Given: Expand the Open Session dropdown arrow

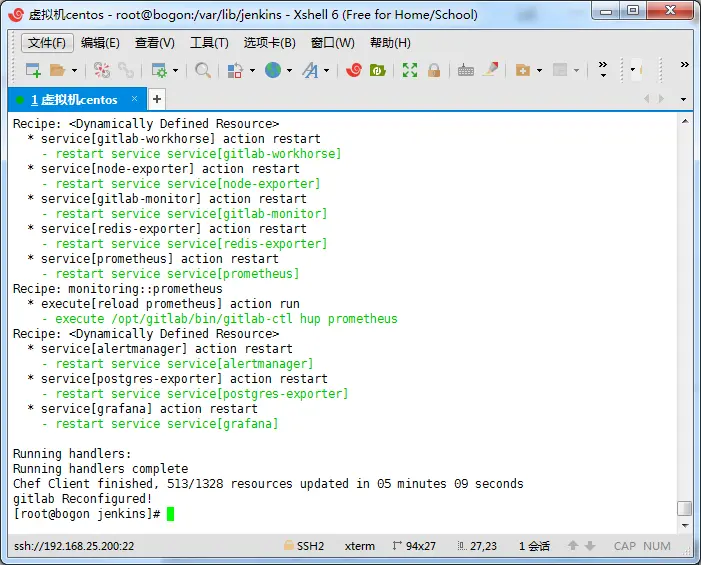Looking at the screenshot, I should pos(74,71).
